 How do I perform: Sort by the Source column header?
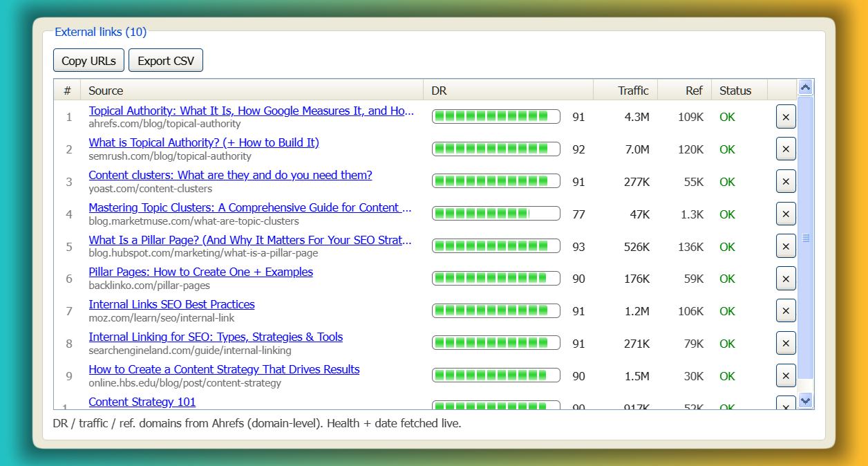coord(252,90)
